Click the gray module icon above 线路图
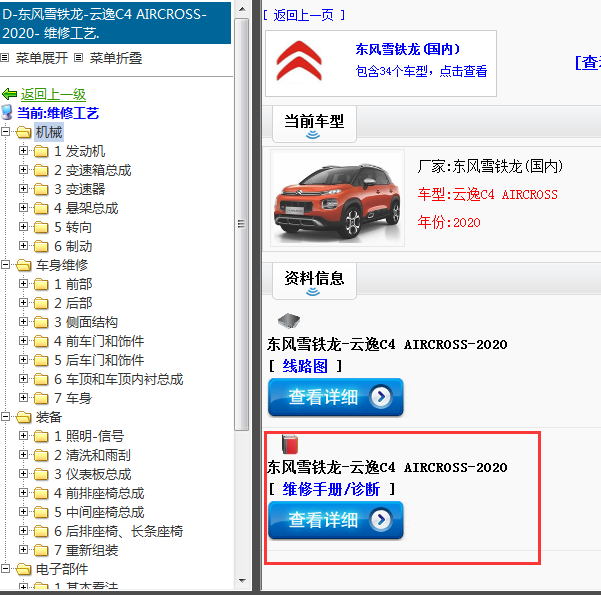Screen dimensions: 601x595 click(289, 321)
